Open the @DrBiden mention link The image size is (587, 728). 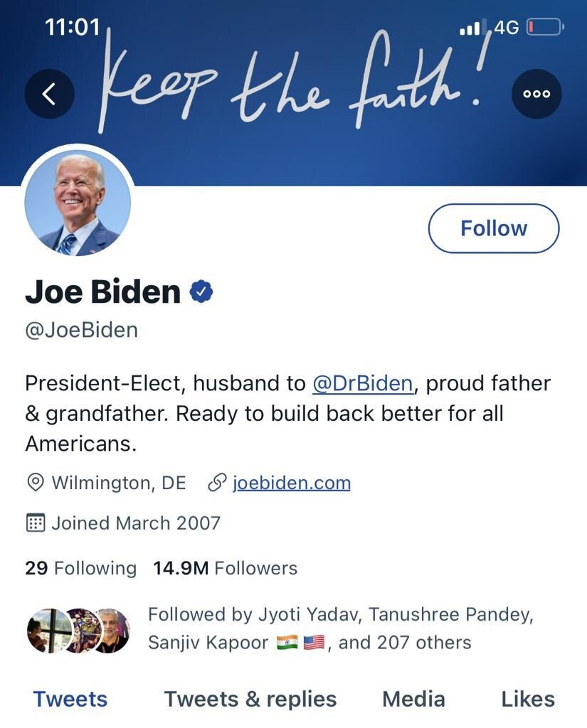click(363, 383)
